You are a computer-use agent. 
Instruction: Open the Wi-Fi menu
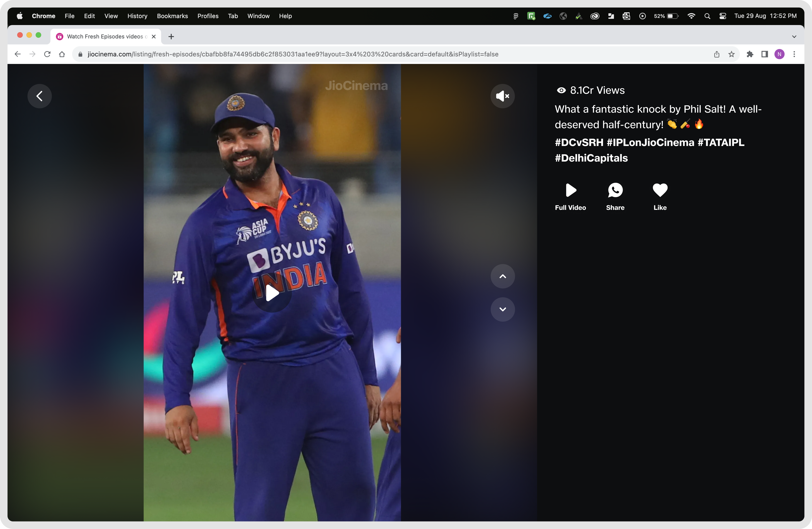[691, 16]
